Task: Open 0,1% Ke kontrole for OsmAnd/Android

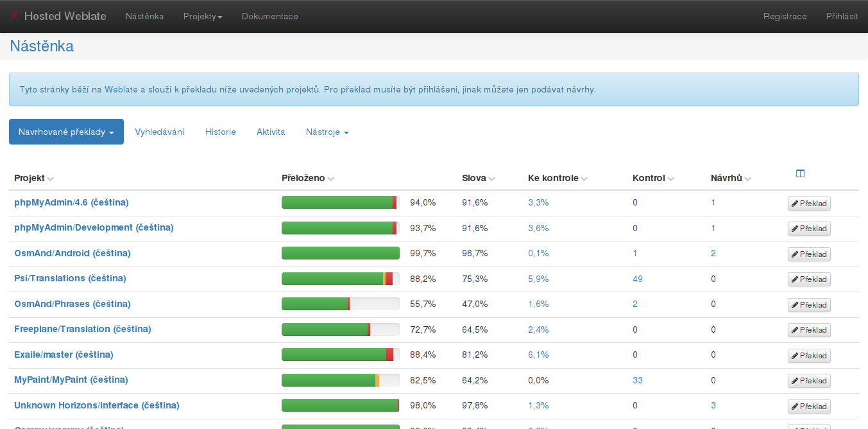Action: 538,253
